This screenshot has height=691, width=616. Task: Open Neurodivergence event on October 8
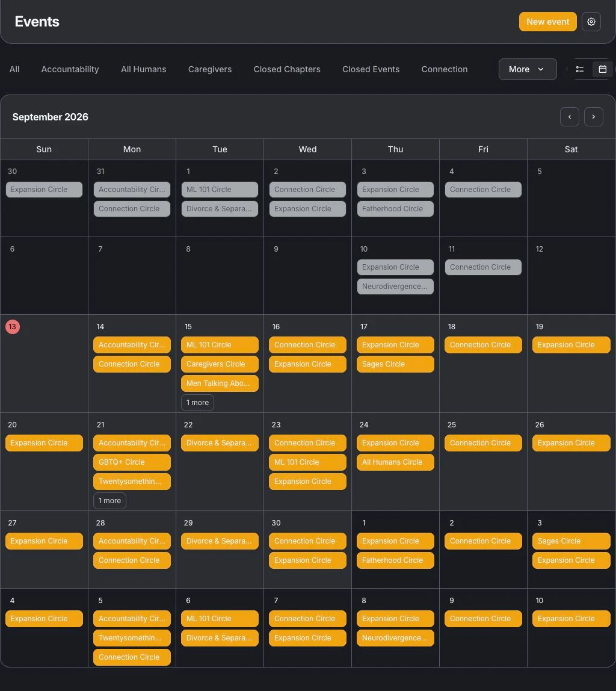395,638
